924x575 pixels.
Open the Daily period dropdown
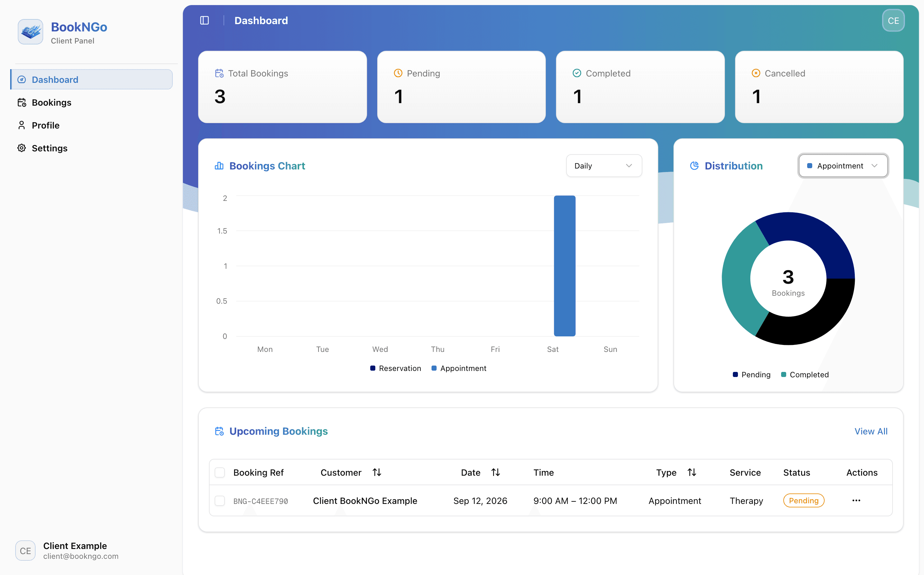click(x=604, y=166)
